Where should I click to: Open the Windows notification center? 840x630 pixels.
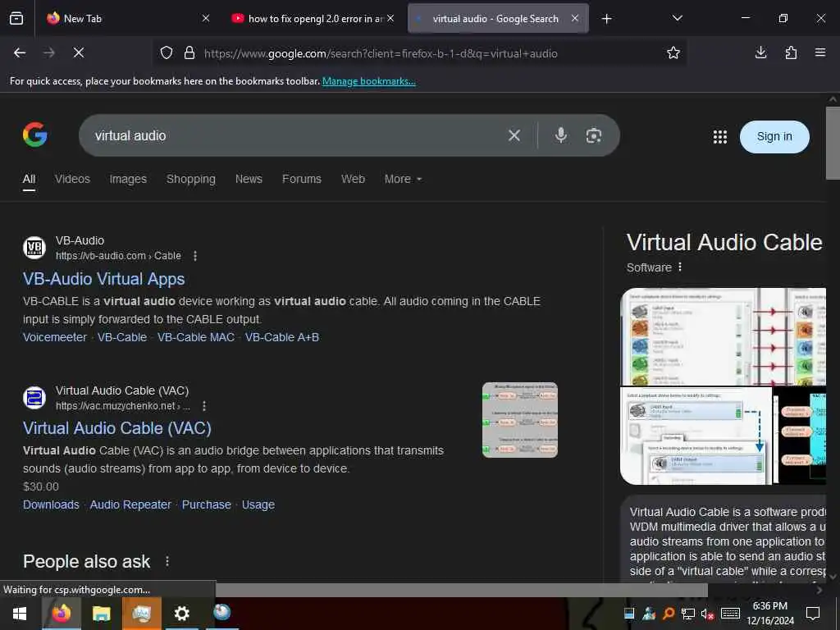pyautogui.click(x=813, y=614)
